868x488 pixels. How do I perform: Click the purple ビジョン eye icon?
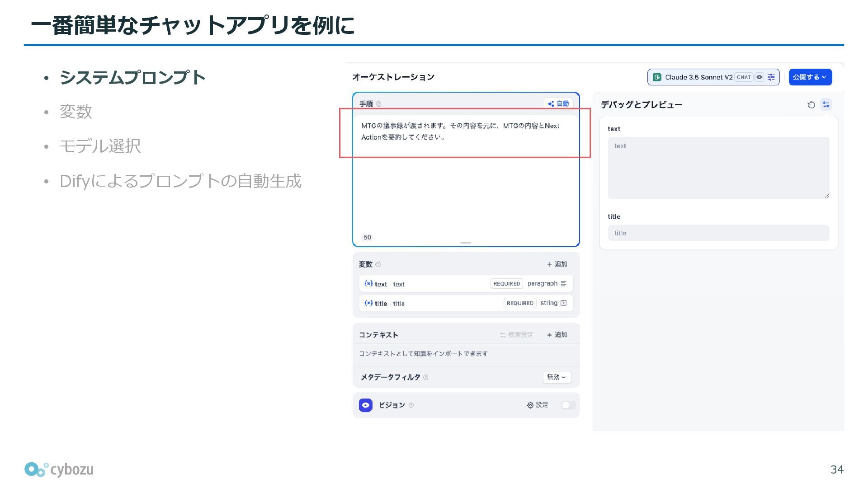pos(366,405)
